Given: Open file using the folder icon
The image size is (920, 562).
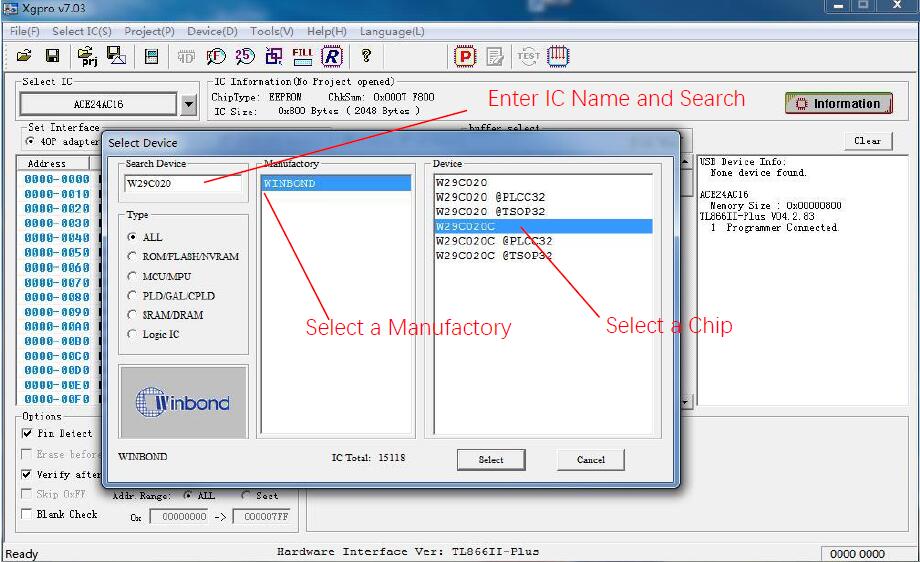Looking at the screenshot, I should [x=24, y=56].
